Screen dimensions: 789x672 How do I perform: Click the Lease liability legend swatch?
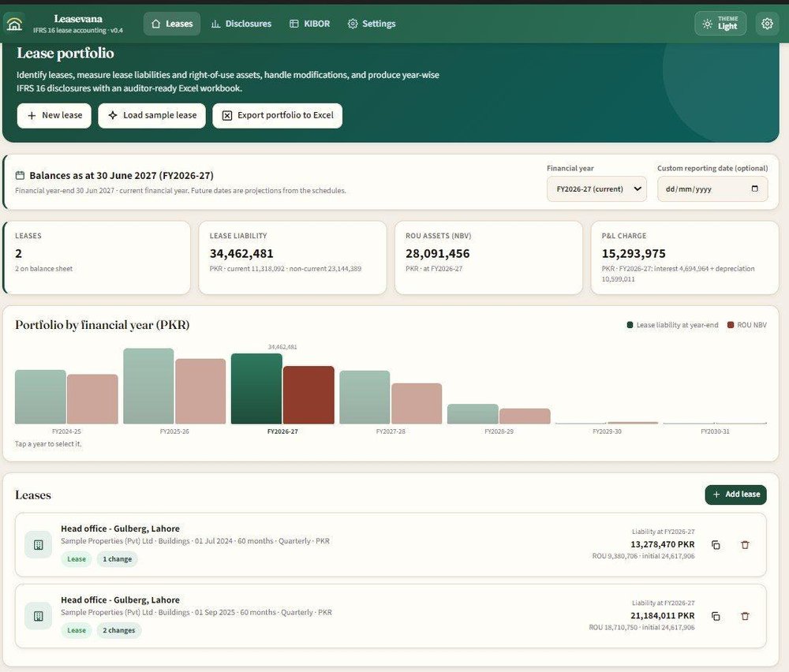click(630, 325)
